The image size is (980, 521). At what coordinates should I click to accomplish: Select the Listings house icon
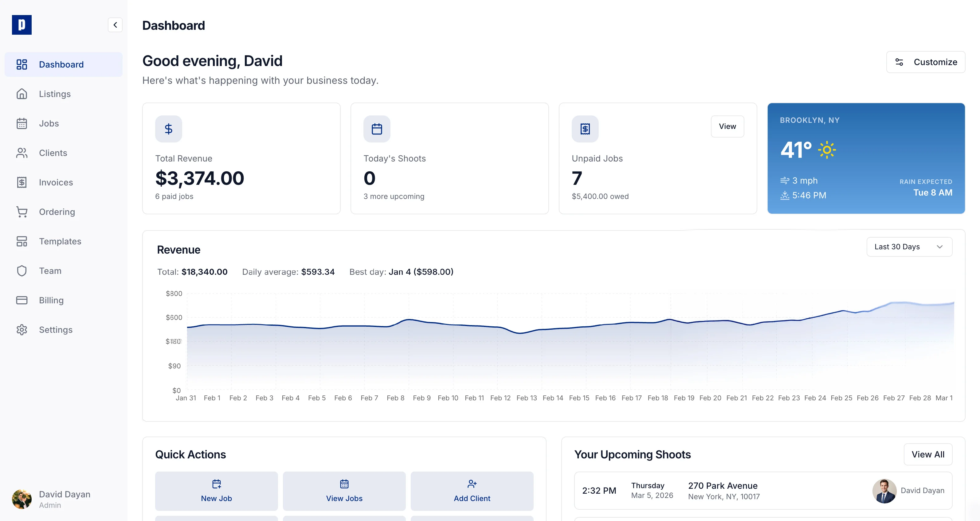pyautogui.click(x=22, y=94)
